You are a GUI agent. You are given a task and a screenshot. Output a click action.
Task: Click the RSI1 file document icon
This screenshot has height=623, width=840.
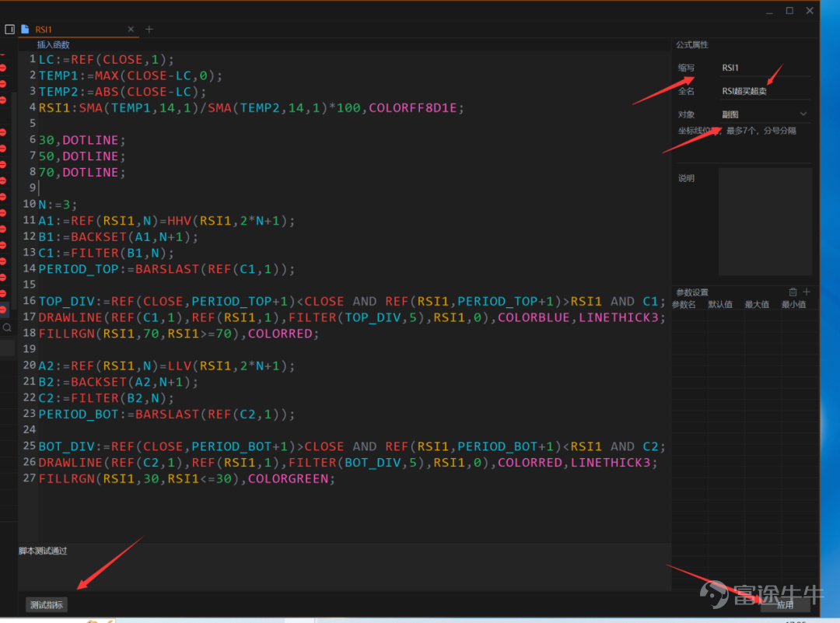pyautogui.click(x=25, y=30)
